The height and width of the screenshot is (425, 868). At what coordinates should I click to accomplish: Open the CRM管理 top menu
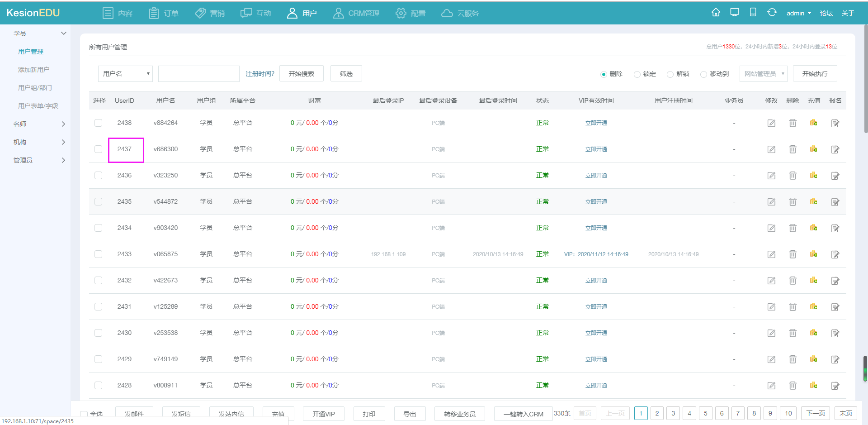click(356, 13)
